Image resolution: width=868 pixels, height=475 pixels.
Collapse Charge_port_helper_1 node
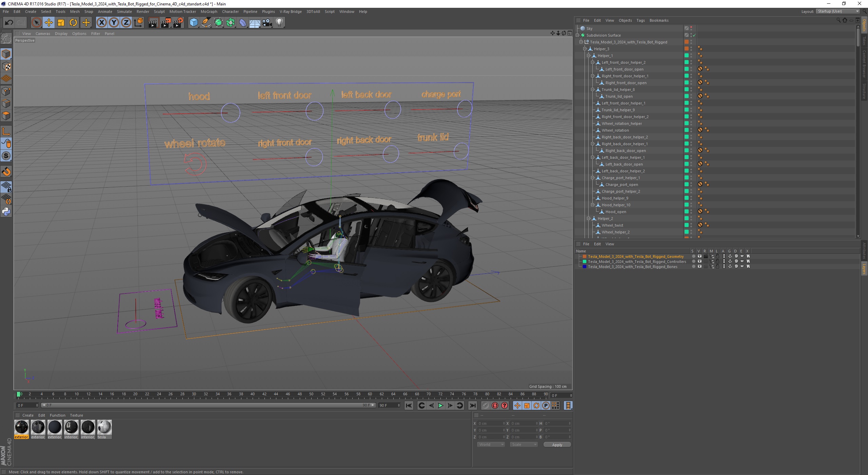[x=593, y=178]
